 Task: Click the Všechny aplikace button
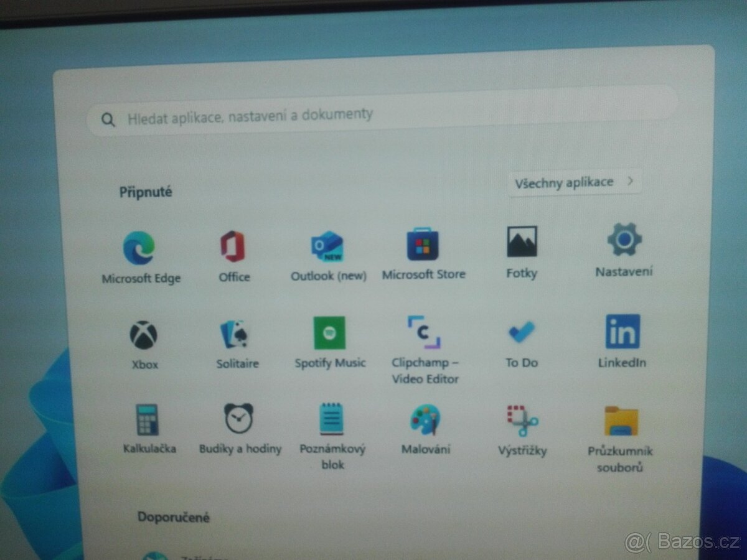coord(575,182)
